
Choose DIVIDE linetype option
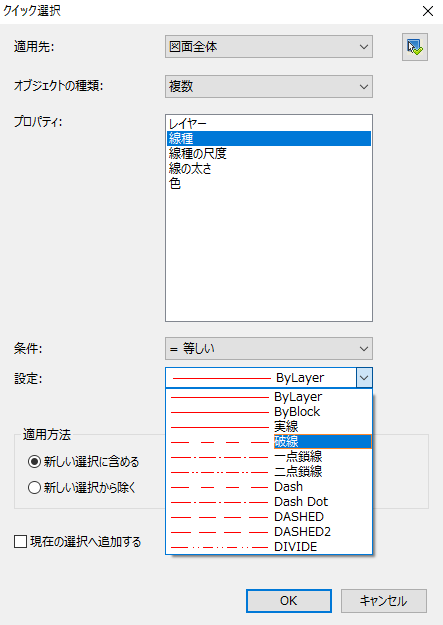269,547
